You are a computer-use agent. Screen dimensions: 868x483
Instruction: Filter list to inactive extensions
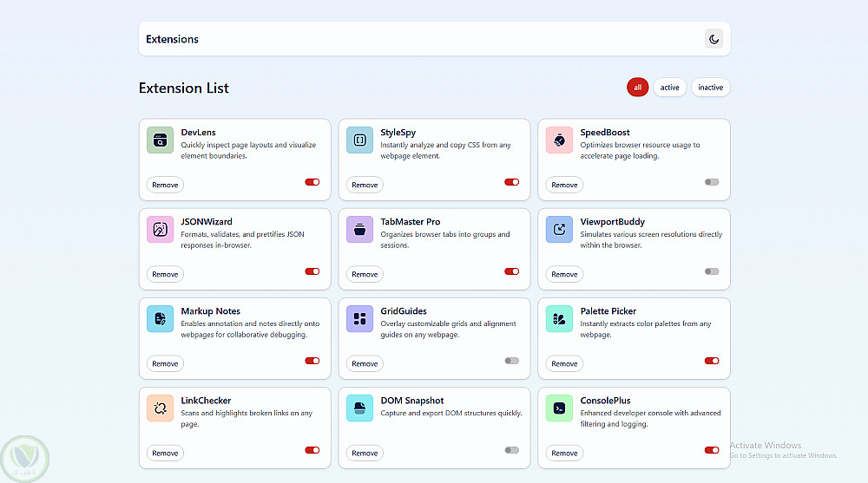click(710, 88)
